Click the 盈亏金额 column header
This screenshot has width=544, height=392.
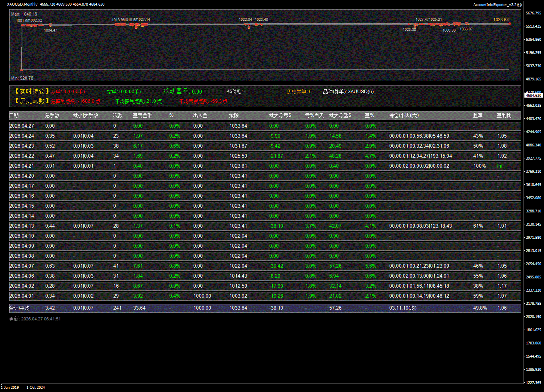click(x=142, y=116)
